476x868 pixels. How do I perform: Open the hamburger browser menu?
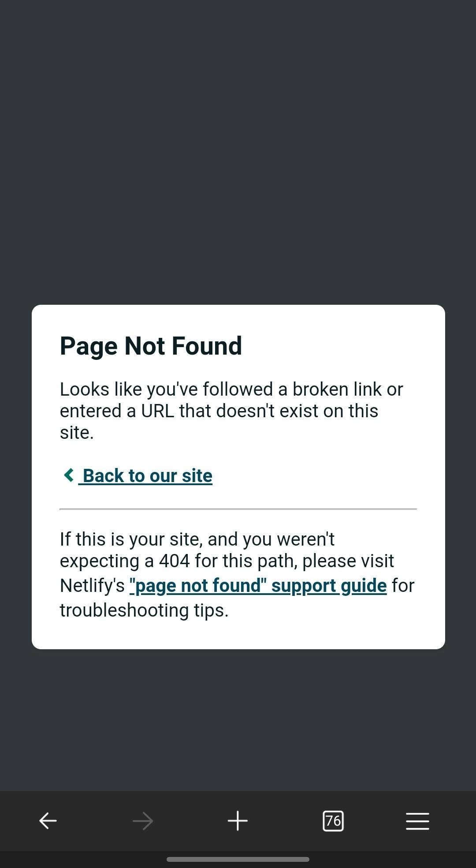tap(417, 821)
